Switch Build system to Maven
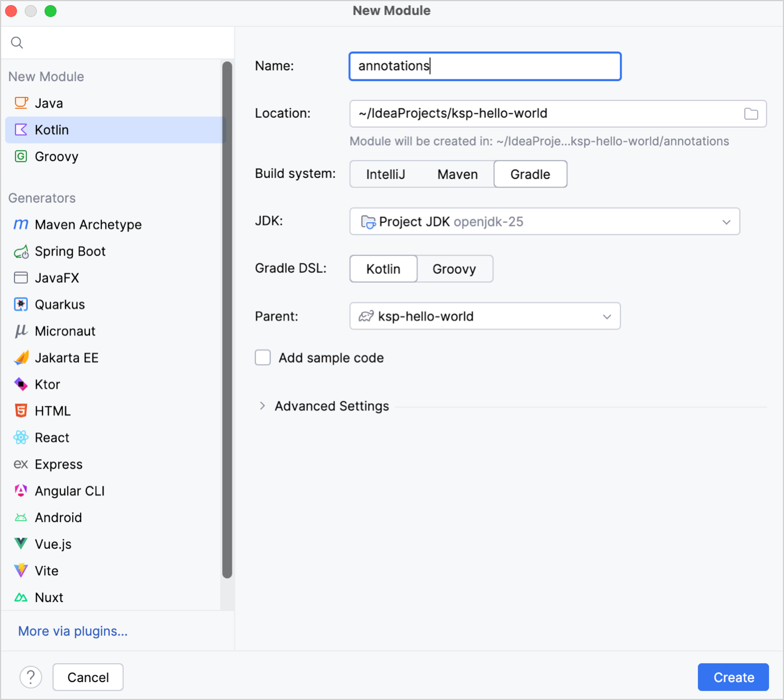The height and width of the screenshot is (700, 784). click(x=457, y=174)
